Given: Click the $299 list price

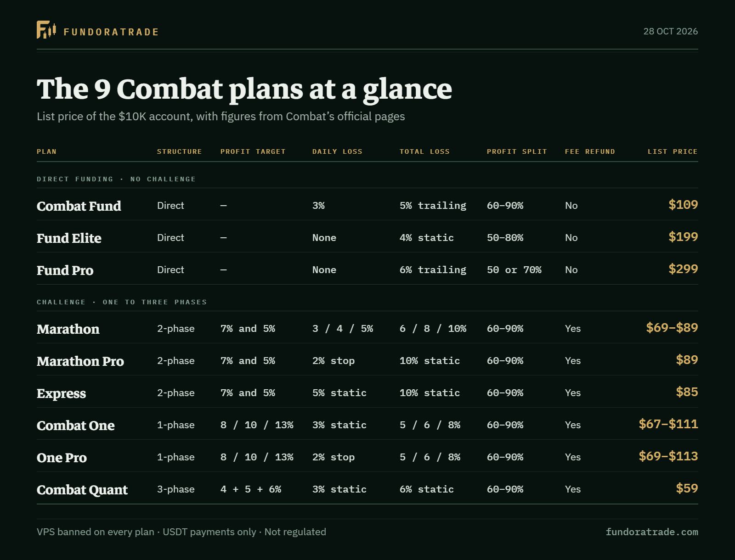Looking at the screenshot, I should 683,269.
